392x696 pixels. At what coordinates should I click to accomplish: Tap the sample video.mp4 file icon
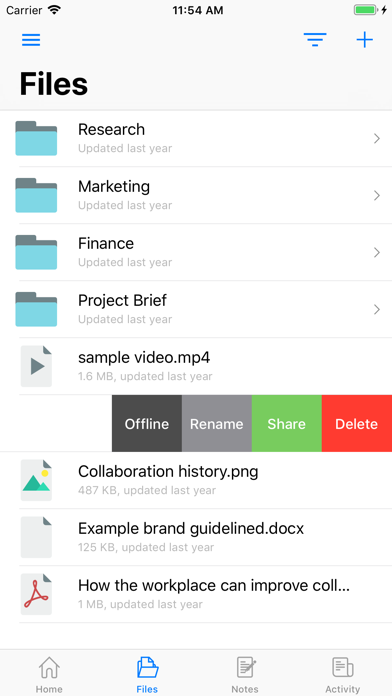coord(36,366)
